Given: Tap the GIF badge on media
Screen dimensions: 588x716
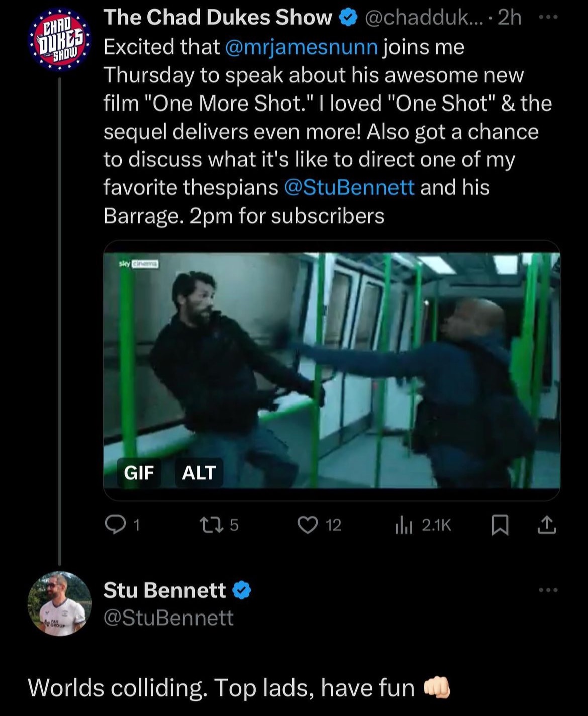Looking at the screenshot, I should click(x=139, y=472).
